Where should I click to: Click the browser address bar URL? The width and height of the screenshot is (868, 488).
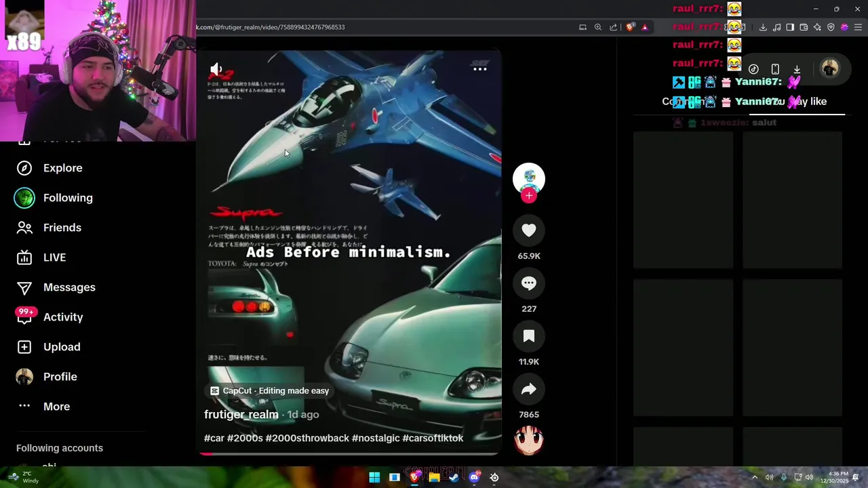[271, 27]
